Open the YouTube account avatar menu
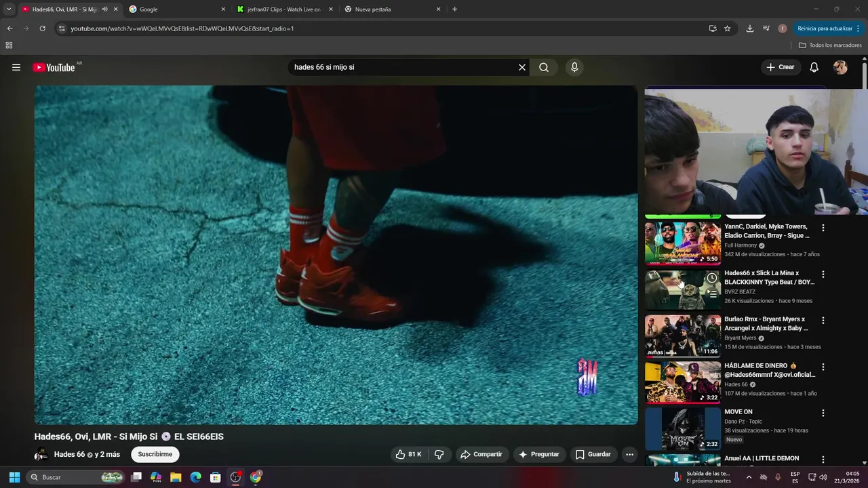This screenshot has width=868, height=488. (x=840, y=67)
